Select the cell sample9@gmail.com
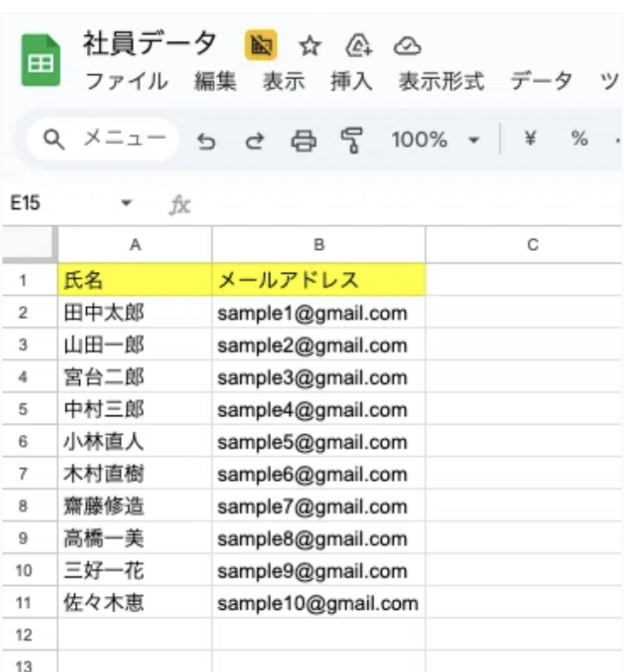Image resolution: width=629 pixels, height=672 pixels. pyautogui.click(x=319, y=571)
